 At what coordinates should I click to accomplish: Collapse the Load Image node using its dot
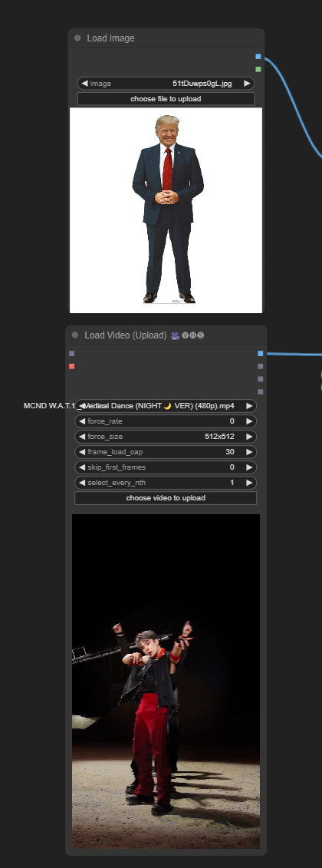point(77,38)
